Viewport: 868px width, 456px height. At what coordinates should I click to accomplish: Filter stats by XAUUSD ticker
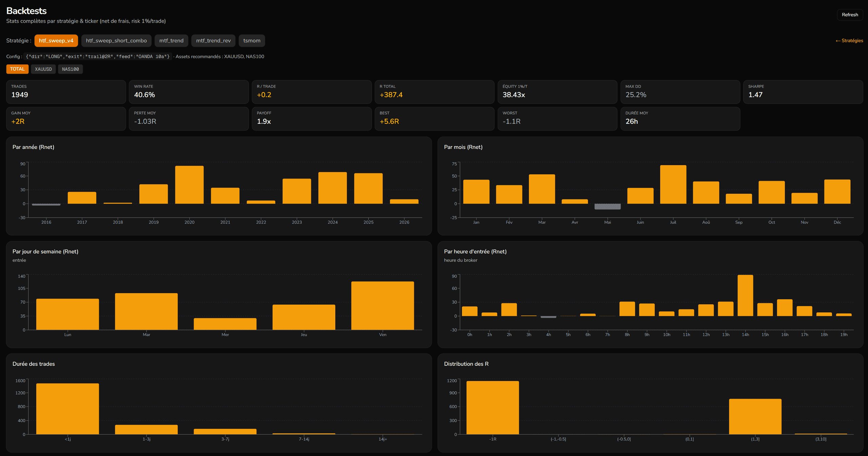pos(43,69)
